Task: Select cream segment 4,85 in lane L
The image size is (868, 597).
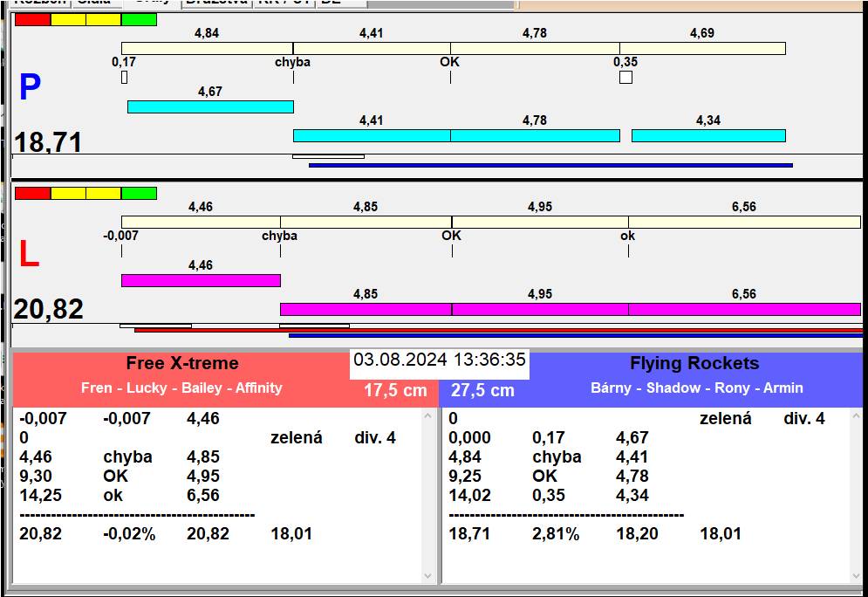Action: coord(366,222)
